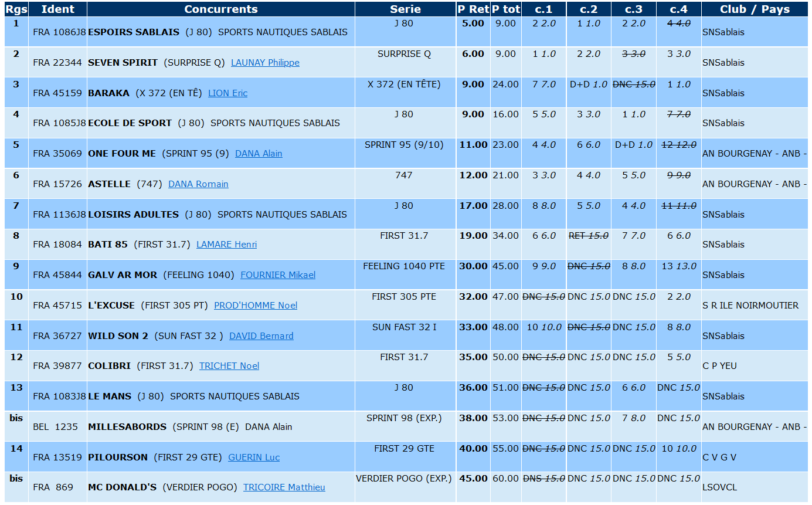Image resolution: width=812 pixels, height=505 pixels.
Task: Click the P tot column header
Action: 506,9
